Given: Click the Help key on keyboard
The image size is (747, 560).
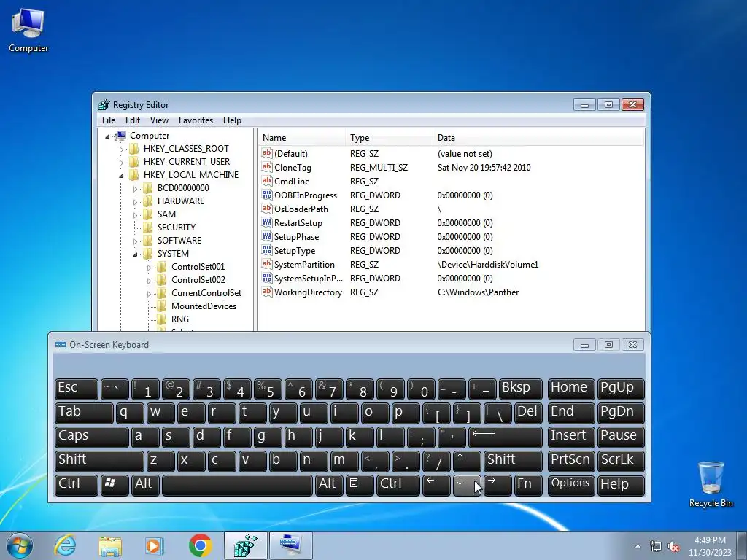Looking at the screenshot, I should coord(621,484).
